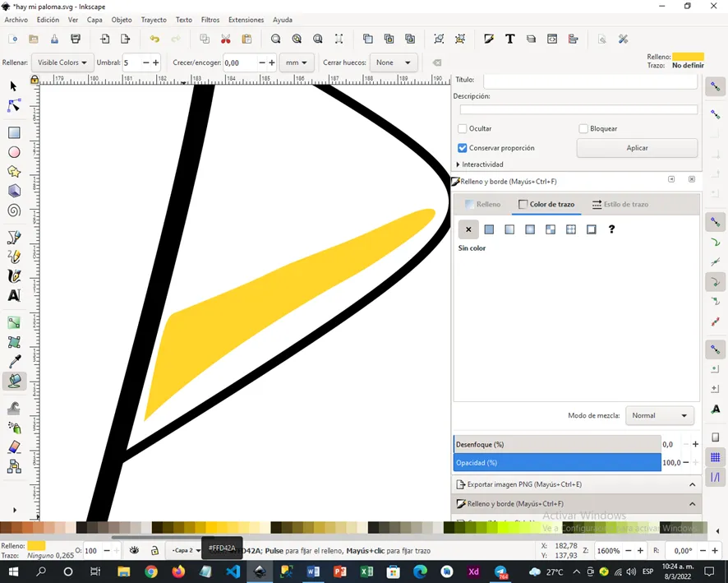Viewport: 728px width, 583px height.
Task: Select the Sin color X paint button
Action: point(468,229)
